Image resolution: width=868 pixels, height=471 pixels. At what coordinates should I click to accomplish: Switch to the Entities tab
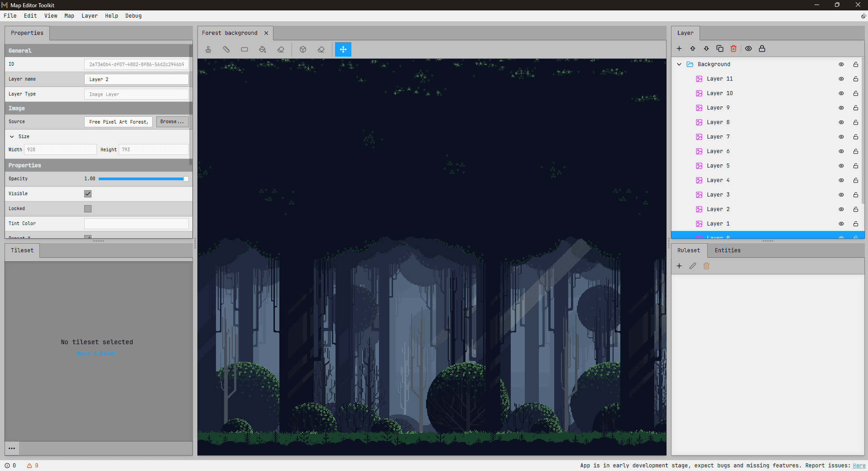tap(728, 250)
